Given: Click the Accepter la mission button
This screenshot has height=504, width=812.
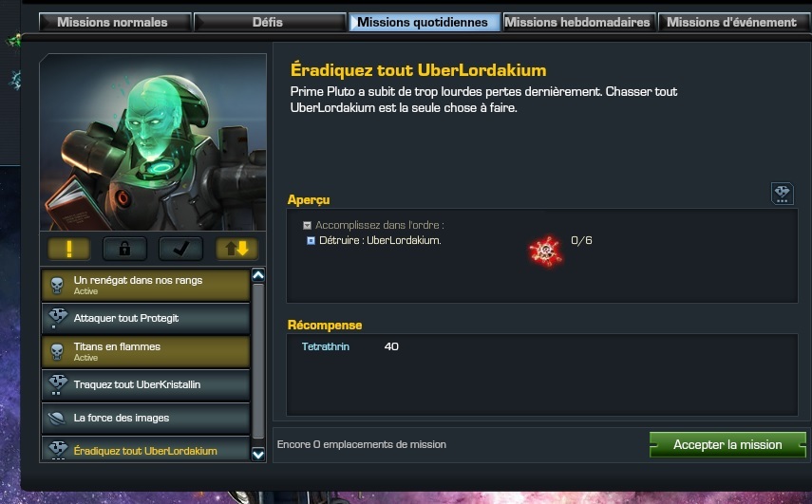Looking at the screenshot, I should pyautogui.click(x=727, y=444).
